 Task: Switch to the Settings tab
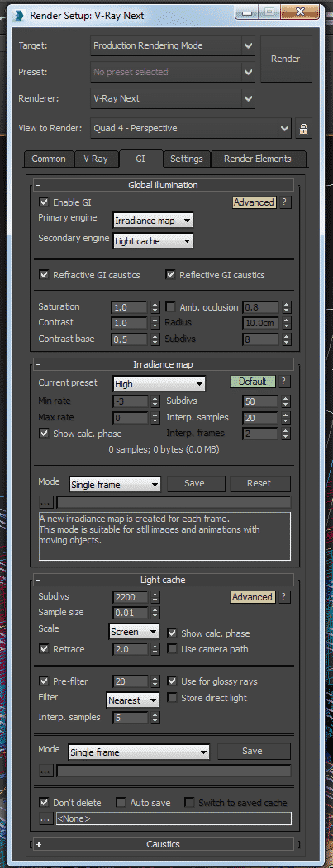186,159
